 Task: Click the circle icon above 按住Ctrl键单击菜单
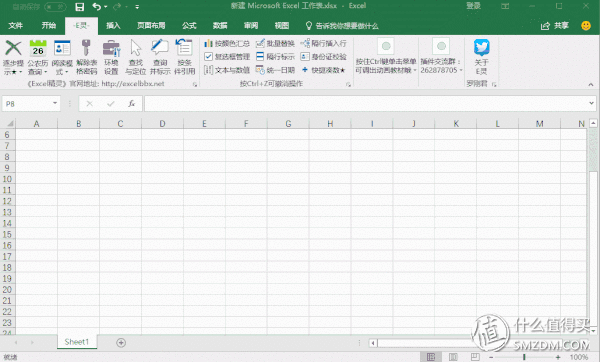[x=386, y=46]
